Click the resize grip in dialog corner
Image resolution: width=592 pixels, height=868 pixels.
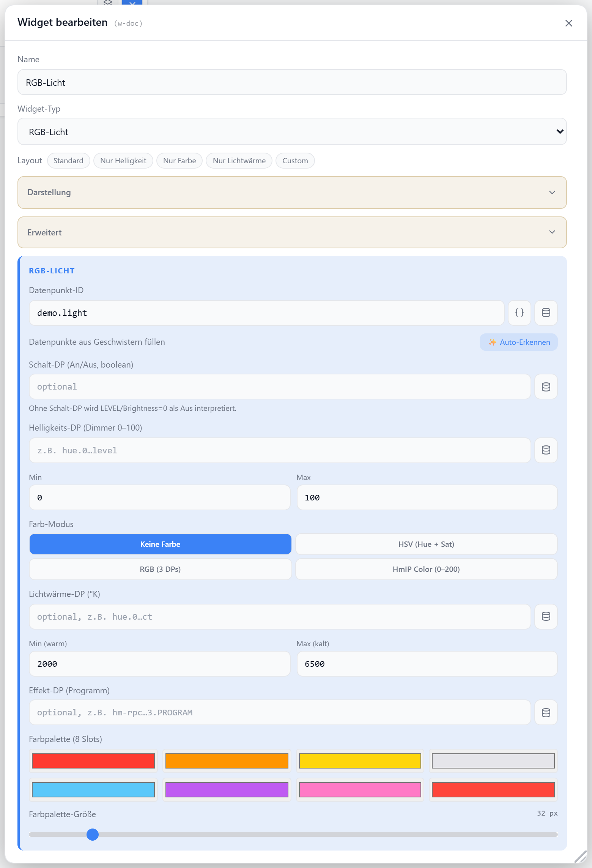580,856
